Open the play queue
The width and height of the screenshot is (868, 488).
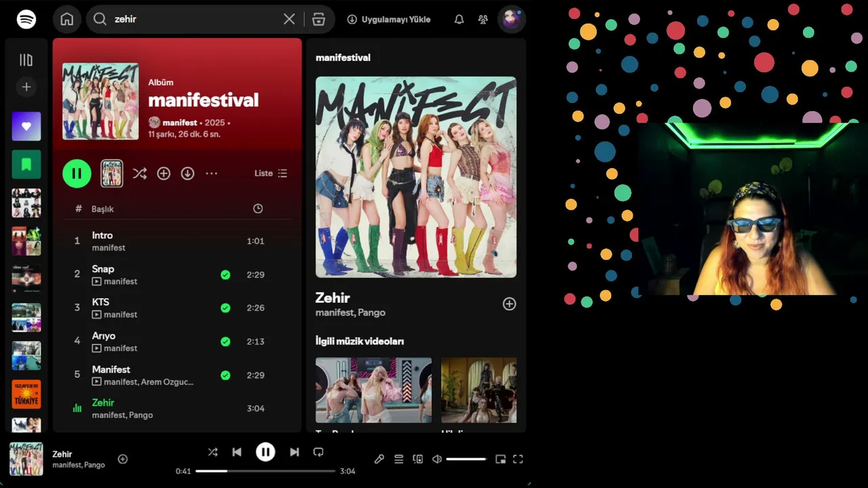point(399,459)
